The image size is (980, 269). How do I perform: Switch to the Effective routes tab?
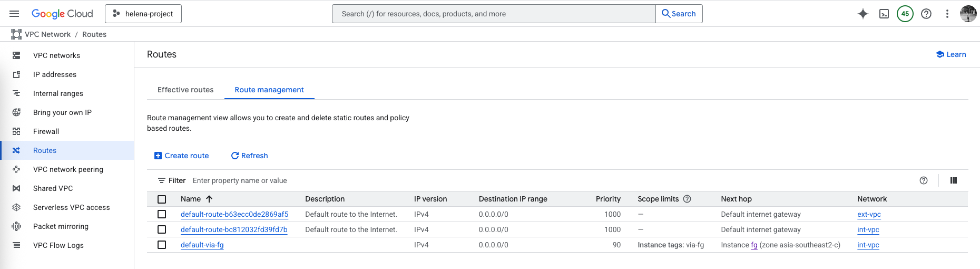click(185, 90)
